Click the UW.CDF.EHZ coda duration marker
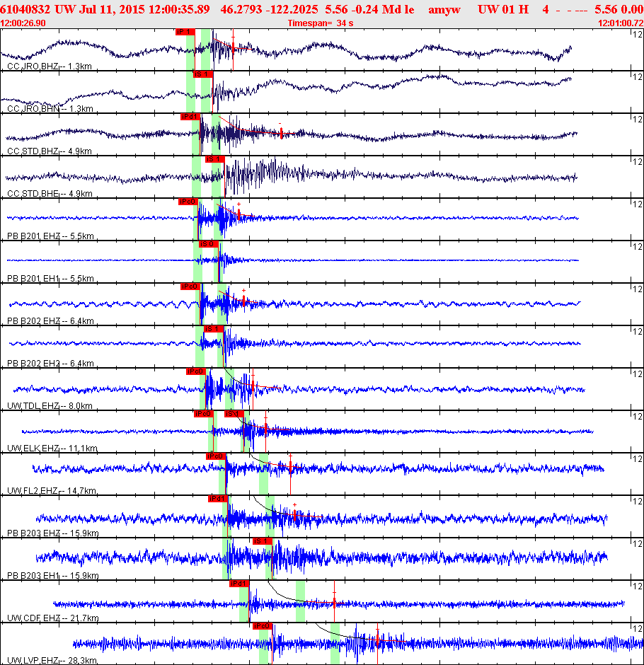Image resolution: width=644 pixels, height=665 pixels. pos(334,601)
